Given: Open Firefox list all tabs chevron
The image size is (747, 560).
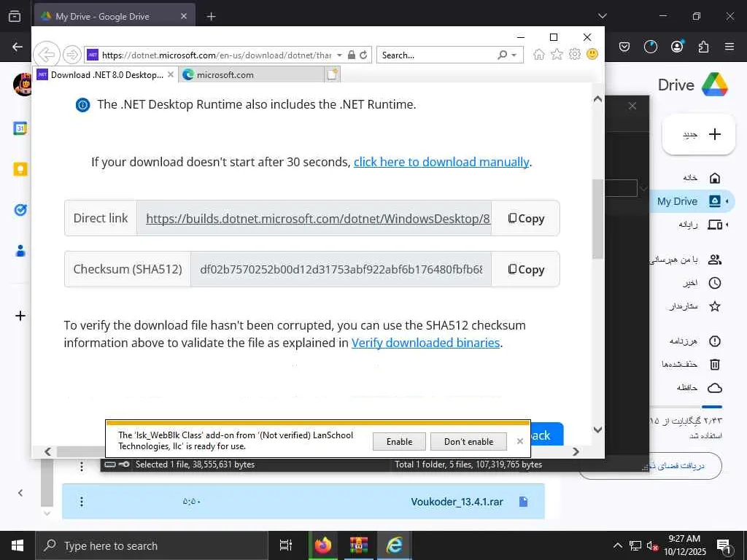Looking at the screenshot, I should click(602, 16).
